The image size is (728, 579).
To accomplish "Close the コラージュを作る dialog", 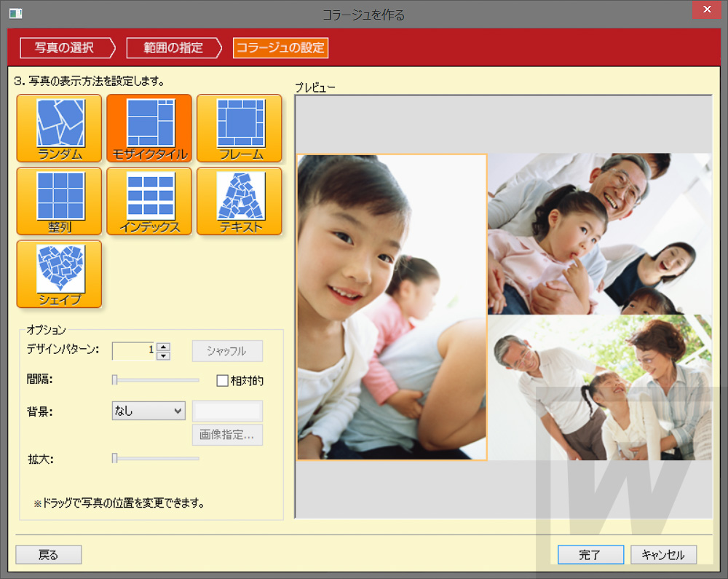I will 707,9.
